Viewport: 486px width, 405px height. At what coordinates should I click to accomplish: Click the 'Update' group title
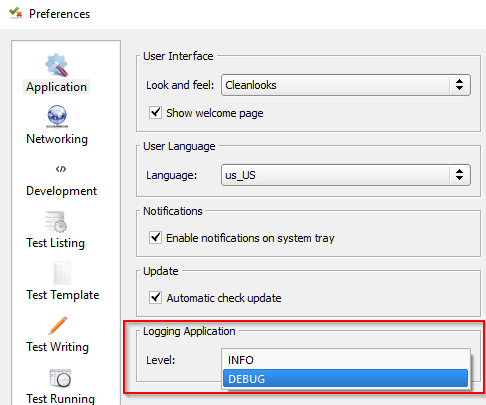(x=161, y=271)
